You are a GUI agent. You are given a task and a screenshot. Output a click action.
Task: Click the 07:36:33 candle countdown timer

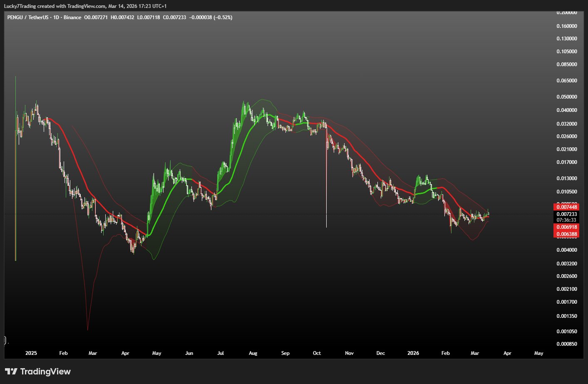click(x=566, y=220)
